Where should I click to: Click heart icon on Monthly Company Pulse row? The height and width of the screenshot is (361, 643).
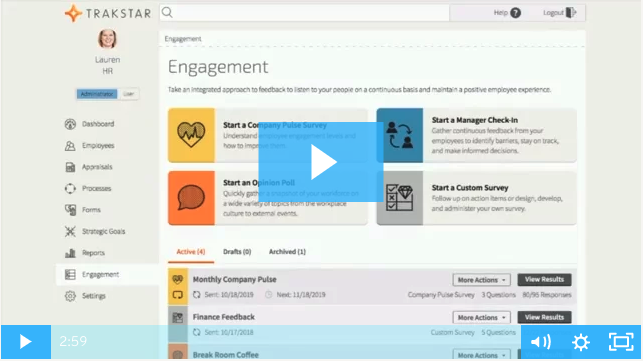point(178,280)
